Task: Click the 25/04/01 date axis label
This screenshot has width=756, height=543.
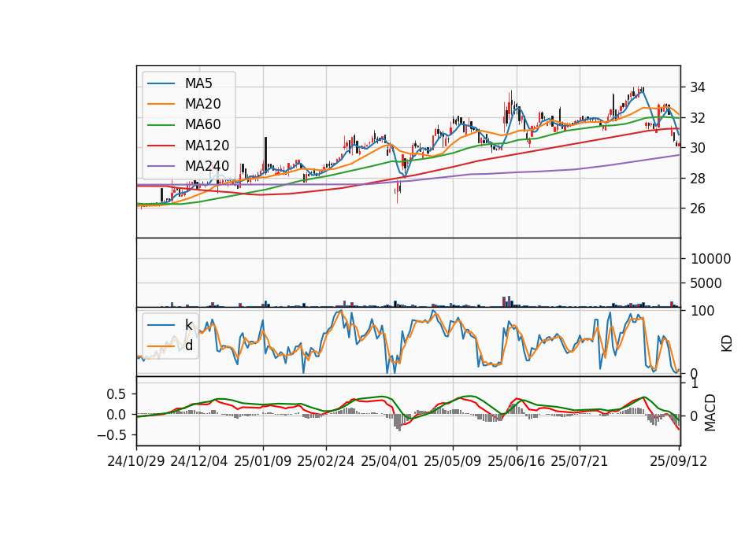Action: (390, 461)
